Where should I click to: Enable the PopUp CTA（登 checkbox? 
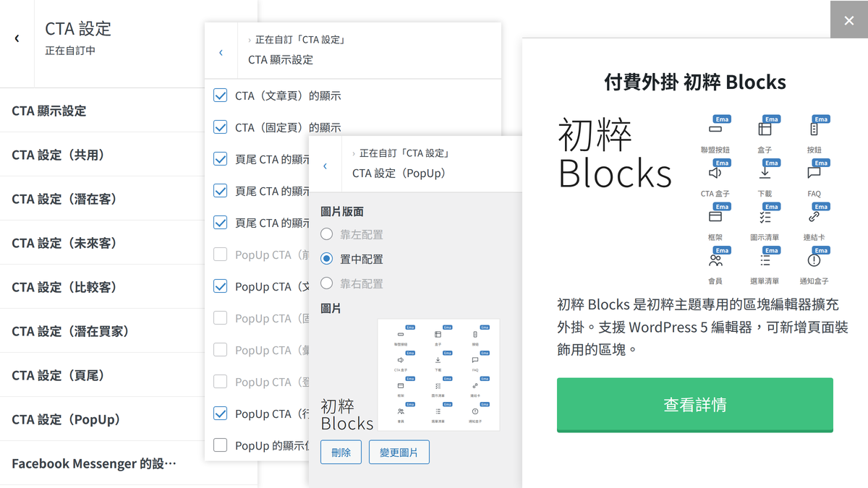click(221, 382)
